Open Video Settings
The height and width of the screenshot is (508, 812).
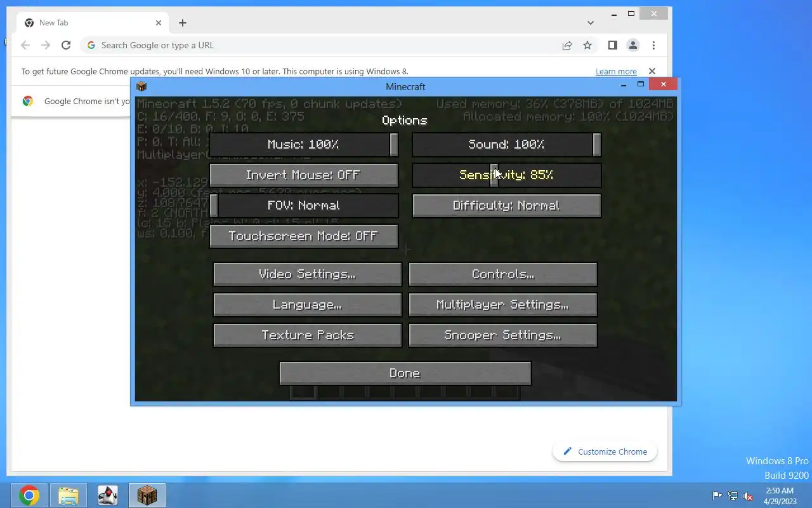tap(307, 274)
